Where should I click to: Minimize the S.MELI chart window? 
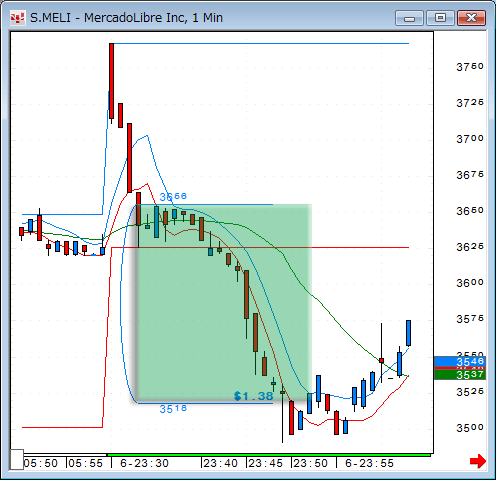point(409,18)
